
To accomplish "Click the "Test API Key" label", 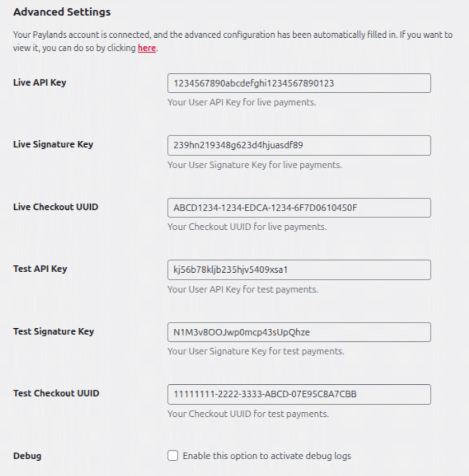I will point(40,269).
